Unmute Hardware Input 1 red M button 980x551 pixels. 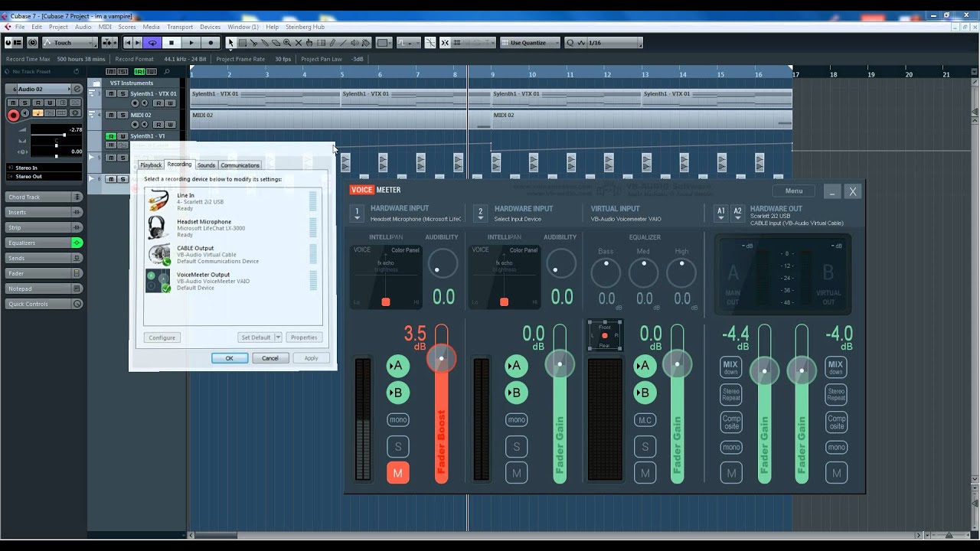point(397,473)
